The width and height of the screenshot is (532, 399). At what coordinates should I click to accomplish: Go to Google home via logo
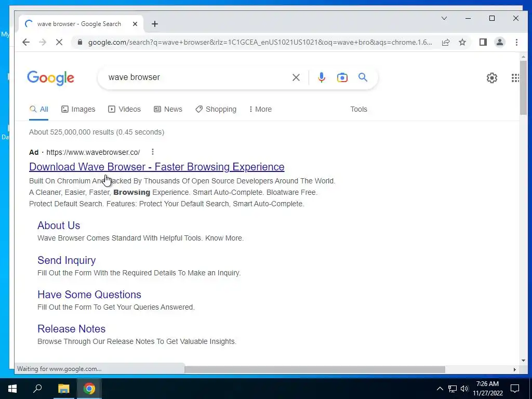[50, 78]
